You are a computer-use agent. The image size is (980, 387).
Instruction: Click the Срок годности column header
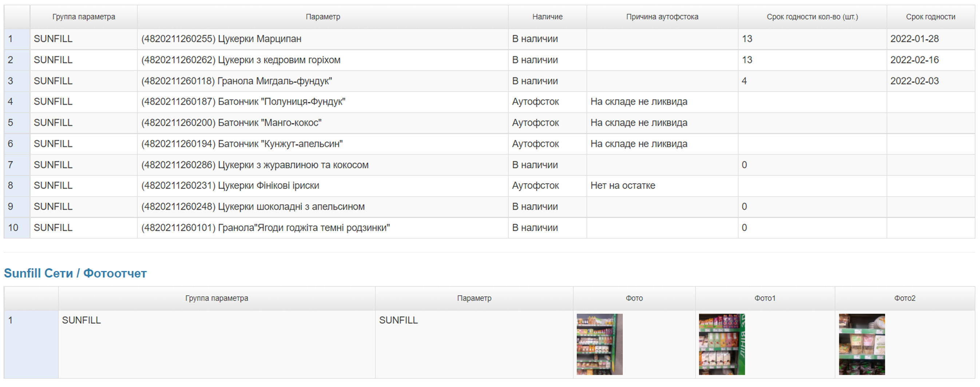point(931,17)
